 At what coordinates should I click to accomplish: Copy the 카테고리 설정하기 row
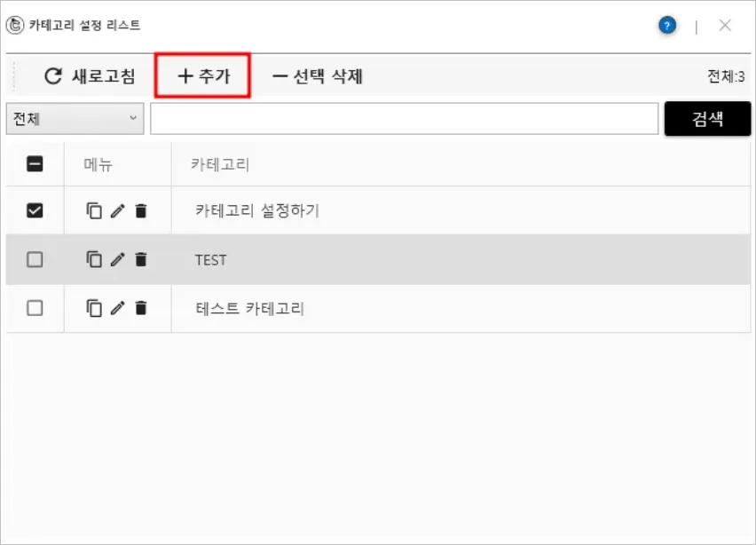click(x=94, y=210)
